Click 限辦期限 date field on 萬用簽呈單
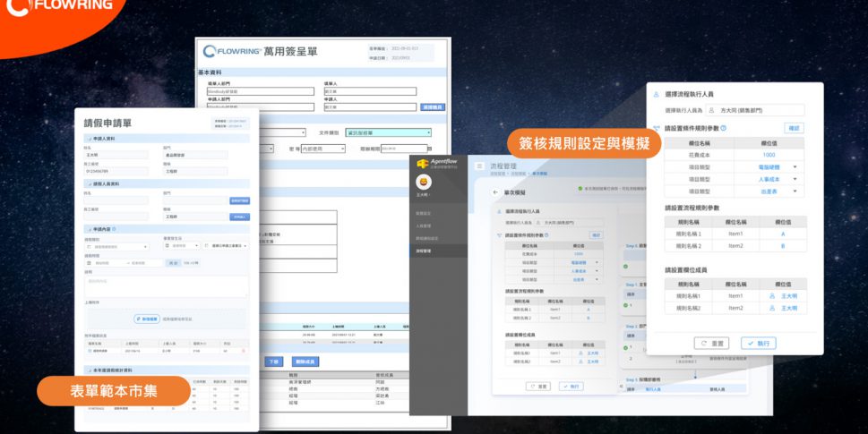The image size is (868, 434). click(404, 149)
